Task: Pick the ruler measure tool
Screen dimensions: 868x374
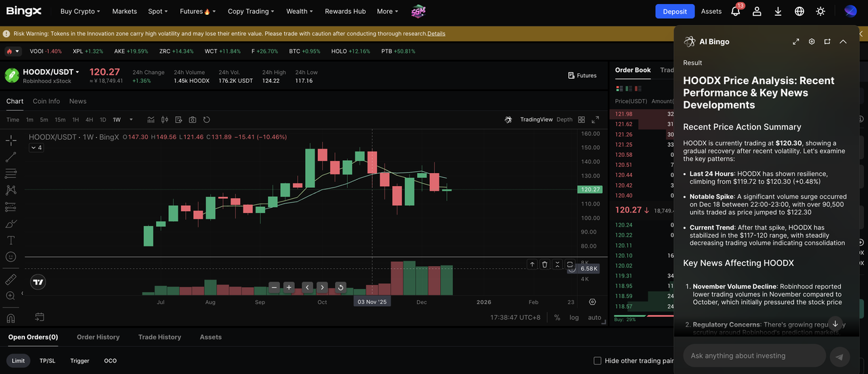Action: pyautogui.click(x=11, y=280)
